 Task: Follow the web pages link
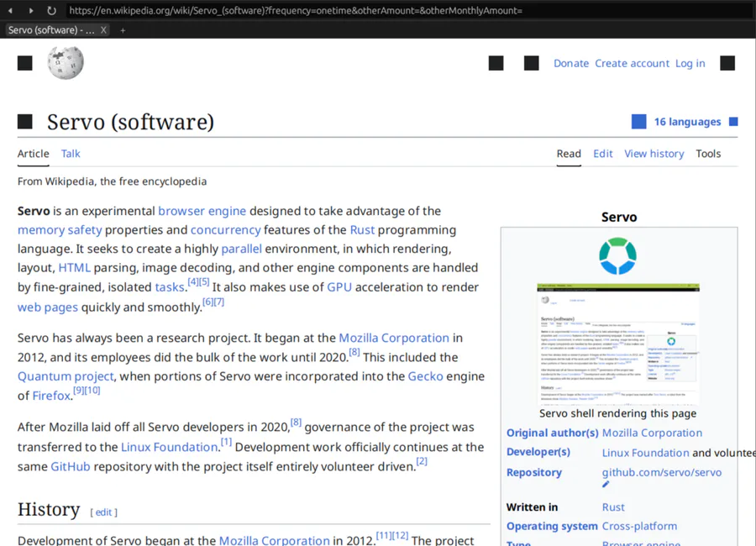pos(48,307)
